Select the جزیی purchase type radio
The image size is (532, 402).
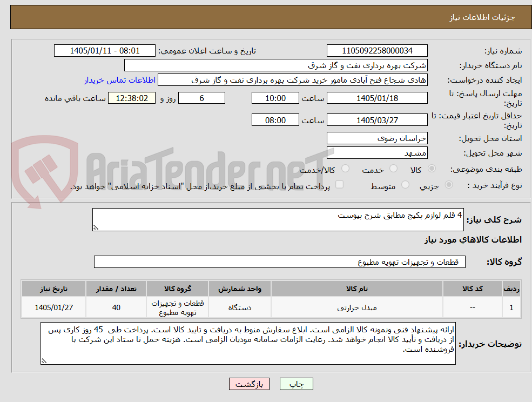coord(448,185)
